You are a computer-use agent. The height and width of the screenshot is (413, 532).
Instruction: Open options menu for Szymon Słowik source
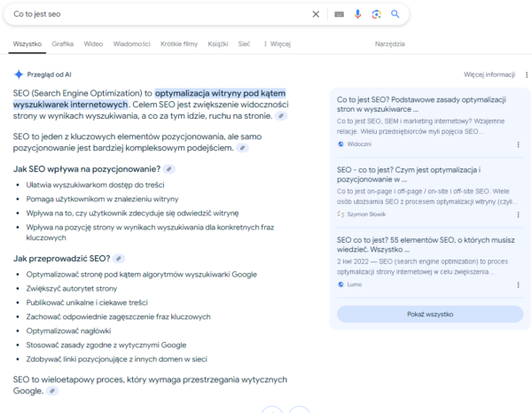tap(518, 214)
